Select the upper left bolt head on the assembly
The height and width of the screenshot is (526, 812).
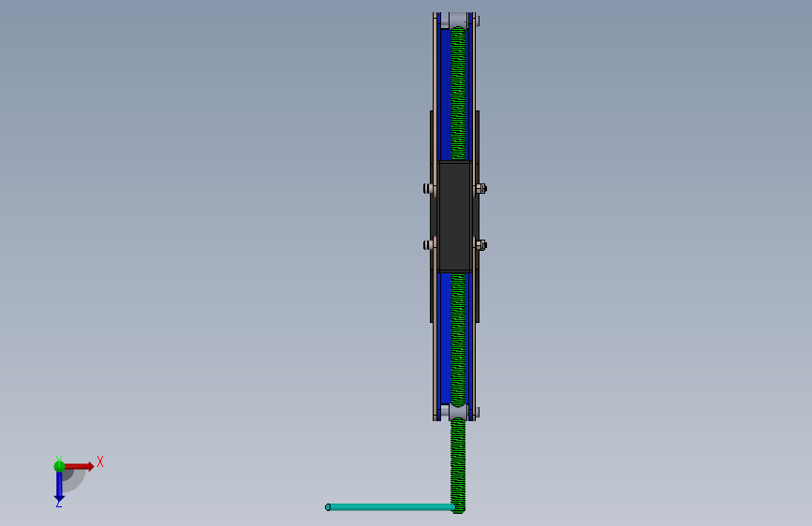tap(428, 188)
